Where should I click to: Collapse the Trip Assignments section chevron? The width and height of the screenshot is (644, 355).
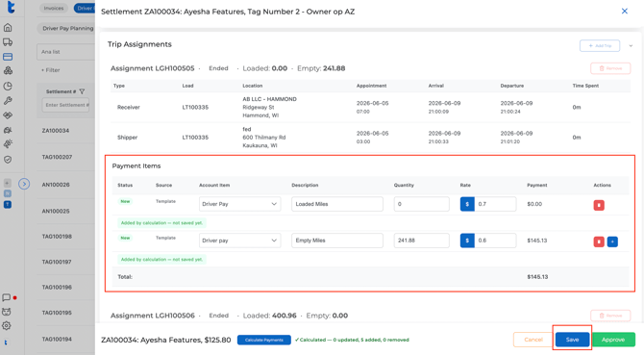(631, 45)
